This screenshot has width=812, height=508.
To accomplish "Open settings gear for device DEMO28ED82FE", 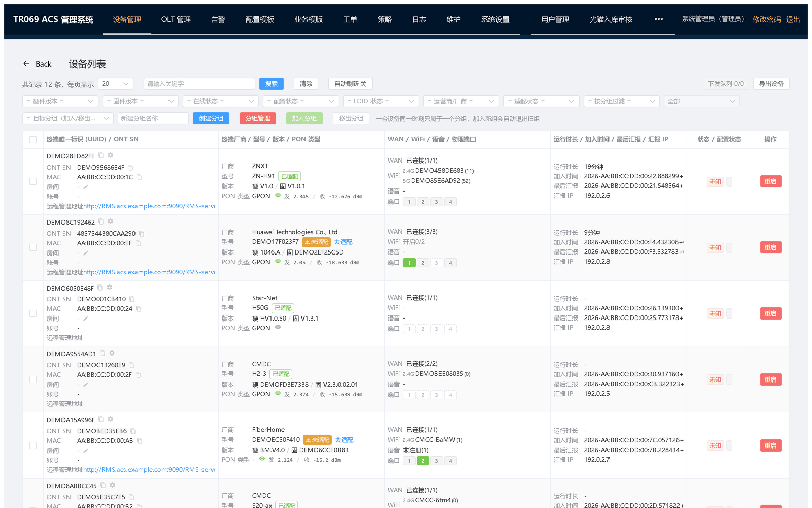I will 110,155.
